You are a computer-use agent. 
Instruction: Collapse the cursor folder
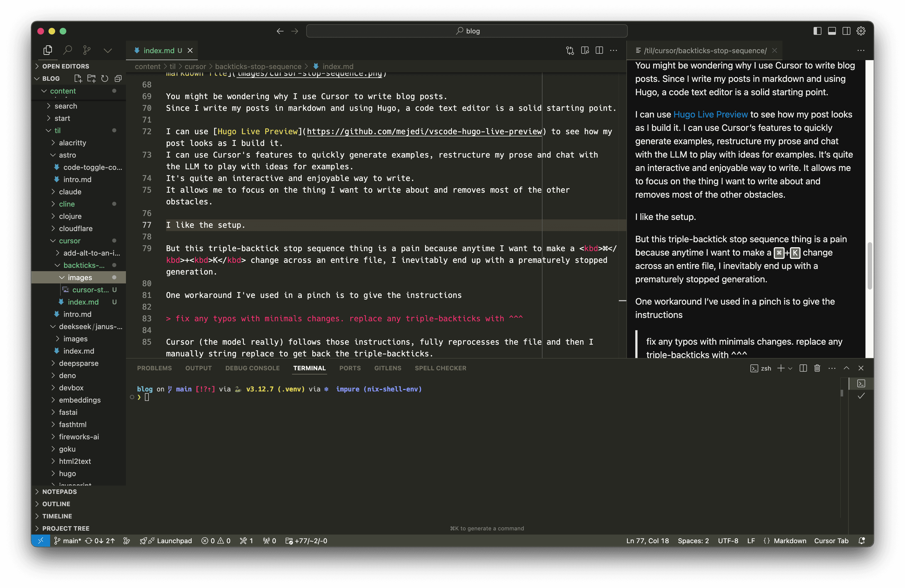tap(70, 241)
